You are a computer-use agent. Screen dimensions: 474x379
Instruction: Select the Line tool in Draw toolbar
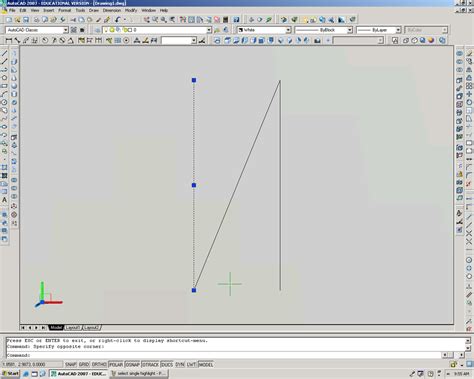(x=4, y=53)
